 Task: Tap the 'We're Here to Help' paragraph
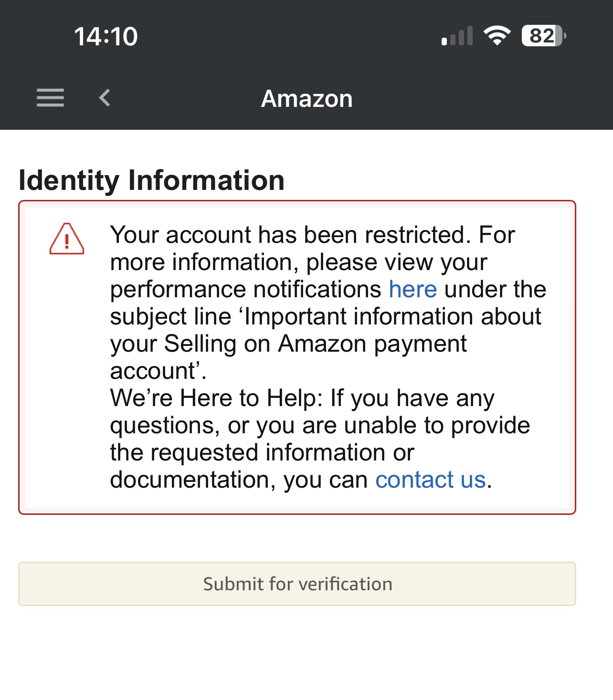pos(320,439)
